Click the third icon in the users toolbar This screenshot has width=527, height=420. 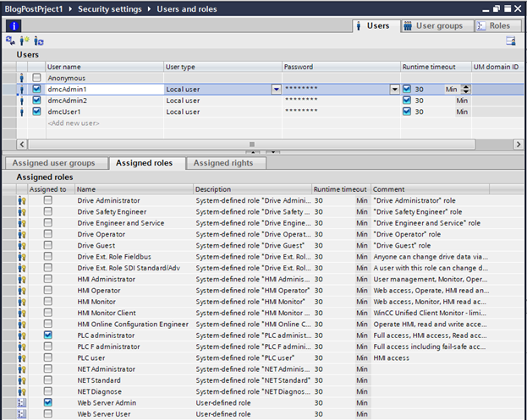click(x=39, y=41)
